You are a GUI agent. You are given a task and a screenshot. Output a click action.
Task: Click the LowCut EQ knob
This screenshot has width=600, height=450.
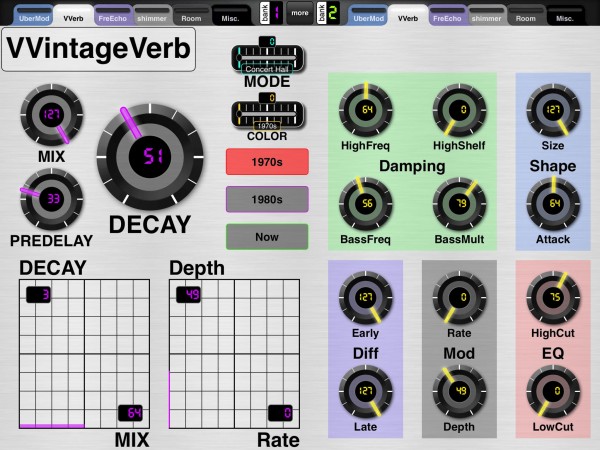coord(553,391)
